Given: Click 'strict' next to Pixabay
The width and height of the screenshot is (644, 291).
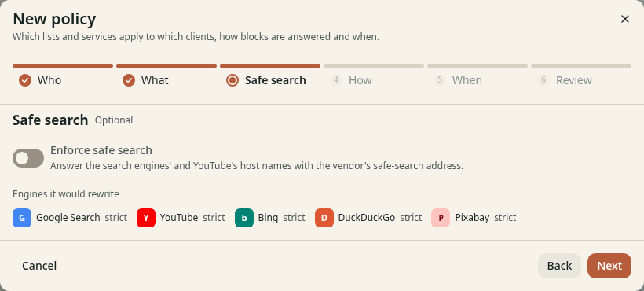Looking at the screenshot, I should click(x=505, y=218).
